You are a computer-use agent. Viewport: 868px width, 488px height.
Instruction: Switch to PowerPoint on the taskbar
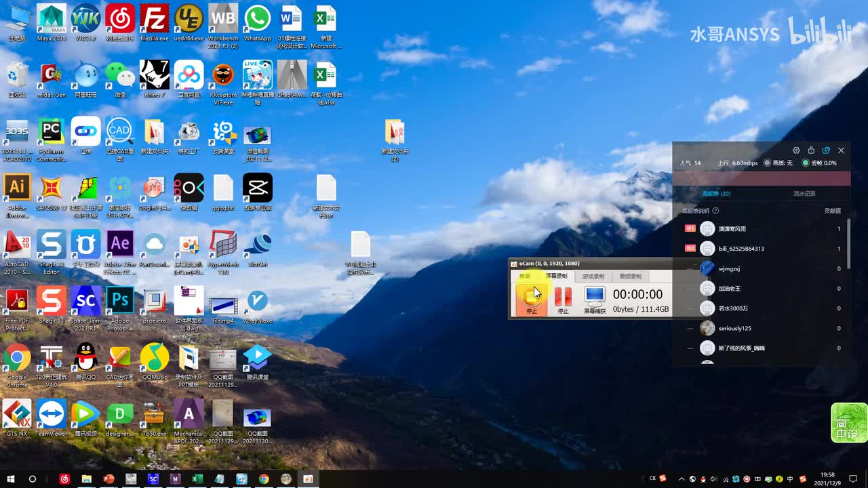108,479
